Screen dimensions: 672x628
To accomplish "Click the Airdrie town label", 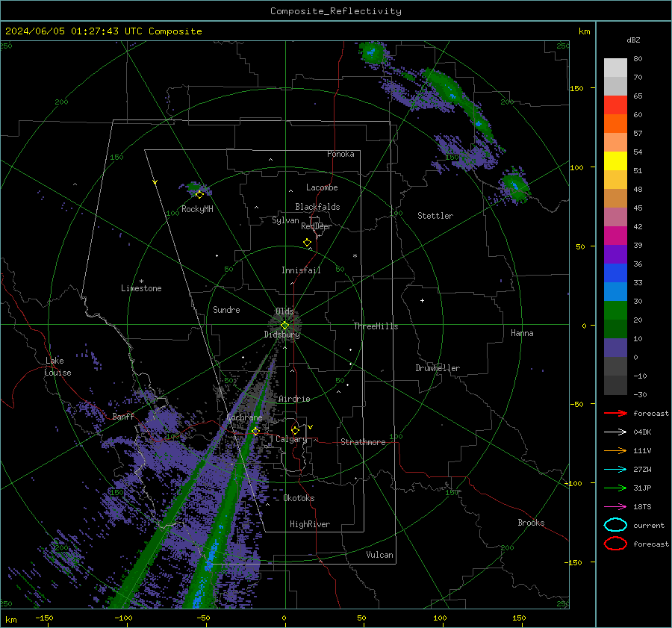I will (294, 399).
